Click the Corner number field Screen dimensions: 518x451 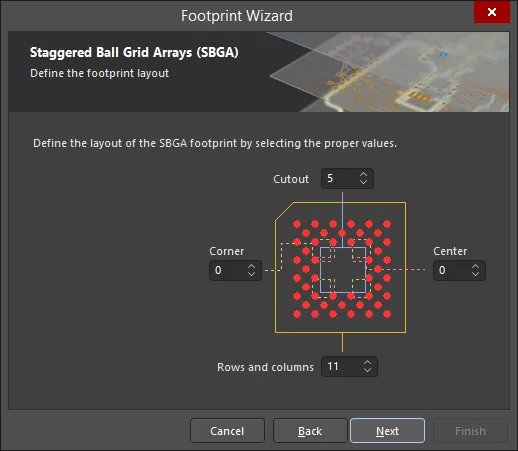click(x=235, y=270)
